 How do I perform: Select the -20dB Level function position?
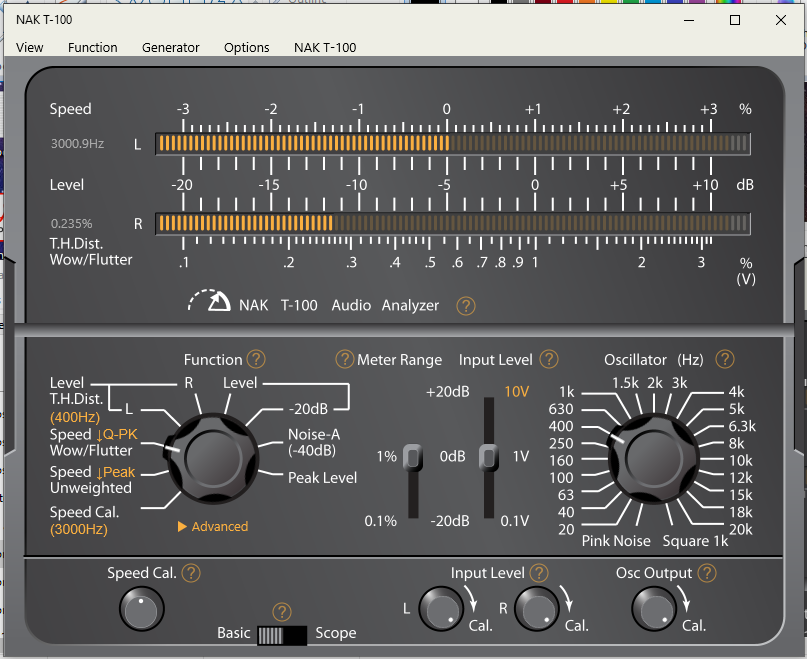(x=308, y=409)
